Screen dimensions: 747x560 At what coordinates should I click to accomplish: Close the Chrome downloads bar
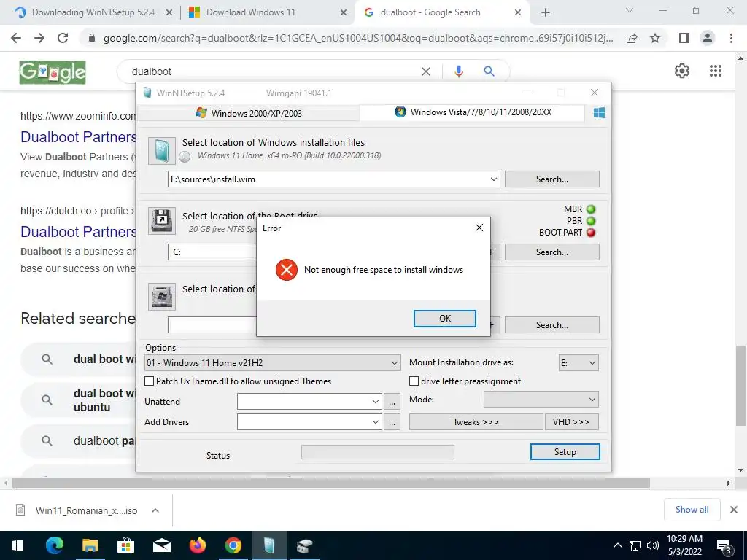734,510
